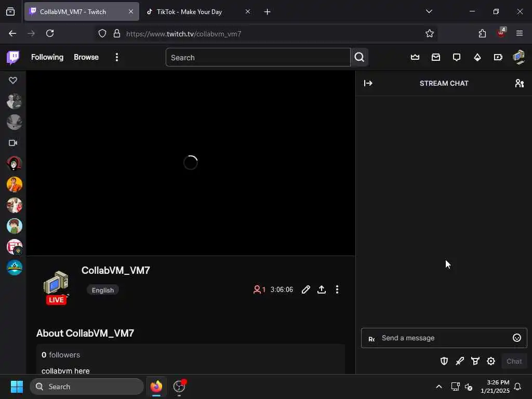Open the browser extensions puzzle icon
The width and height of the screenshot is (532, 399).
click(x=482, y=33)
